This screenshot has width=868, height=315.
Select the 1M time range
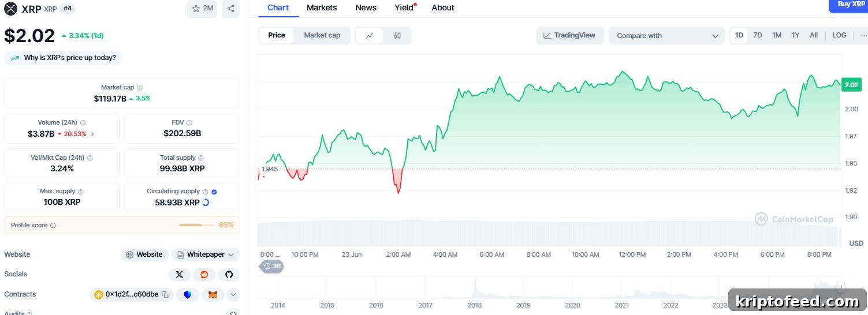[777, 35]
